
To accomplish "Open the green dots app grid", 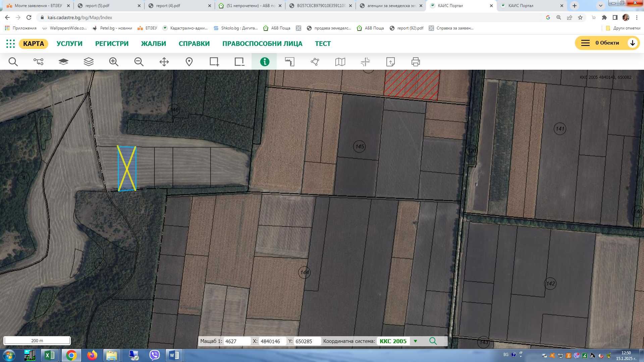I will (x=10, y=44).
